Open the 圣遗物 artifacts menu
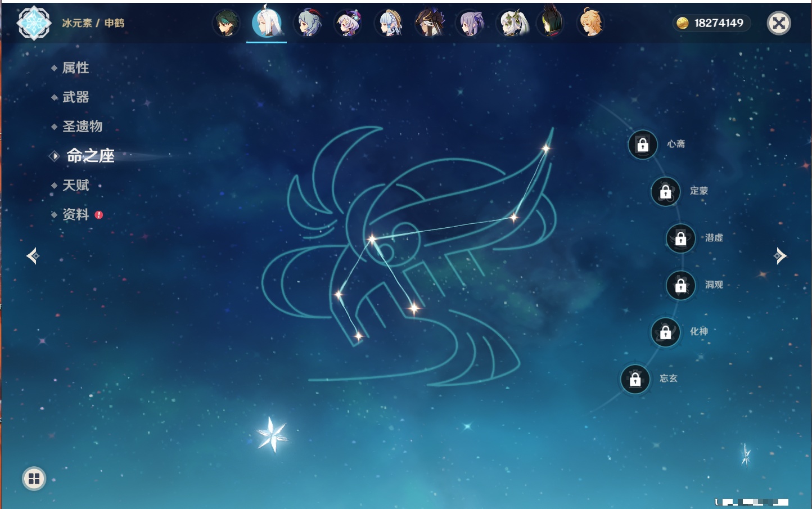 [x=82, y=127]
